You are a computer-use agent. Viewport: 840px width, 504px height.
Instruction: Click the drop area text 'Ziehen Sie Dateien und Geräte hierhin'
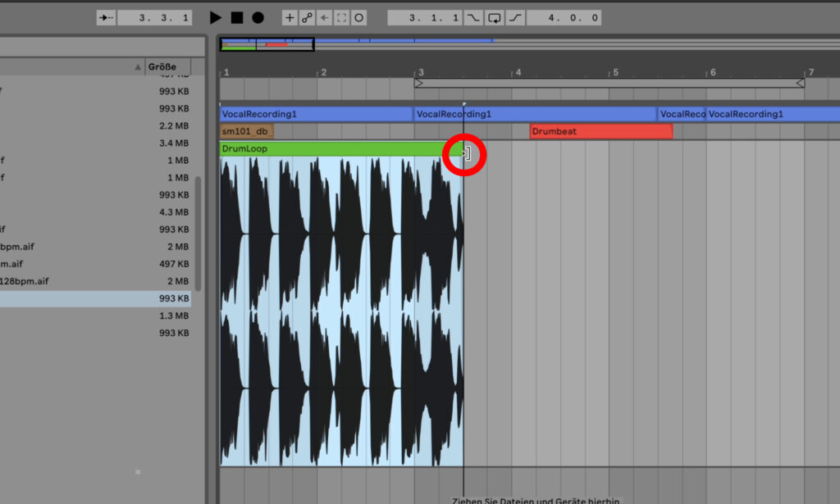click(536, 501)
